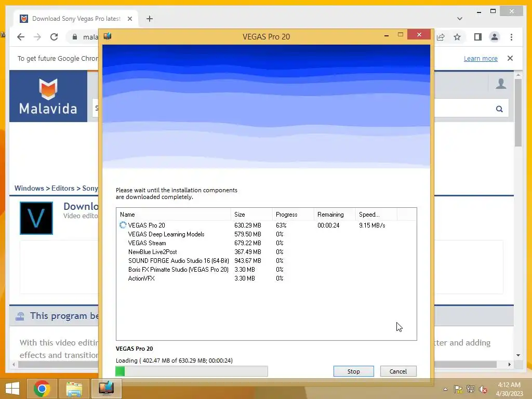Viewport: 532px width, 399px height.
Task: Click the loading spinner icon beside VEGAS Pro 20
Action: (123, 225)
